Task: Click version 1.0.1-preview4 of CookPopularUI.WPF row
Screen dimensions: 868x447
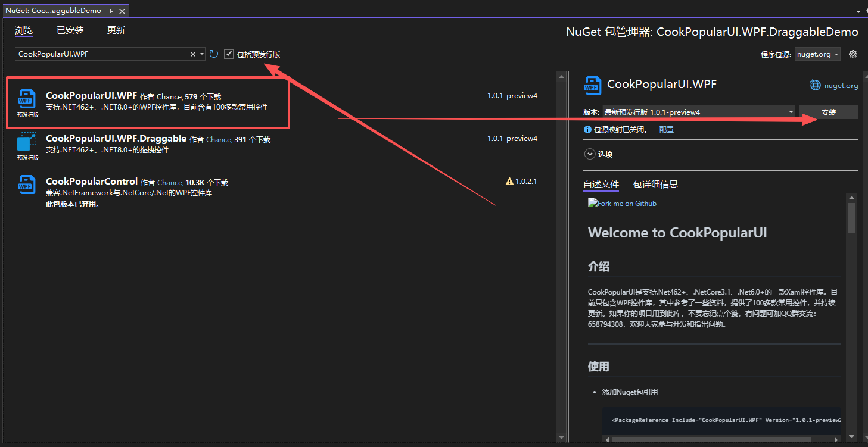Action: tap(512, 96)
